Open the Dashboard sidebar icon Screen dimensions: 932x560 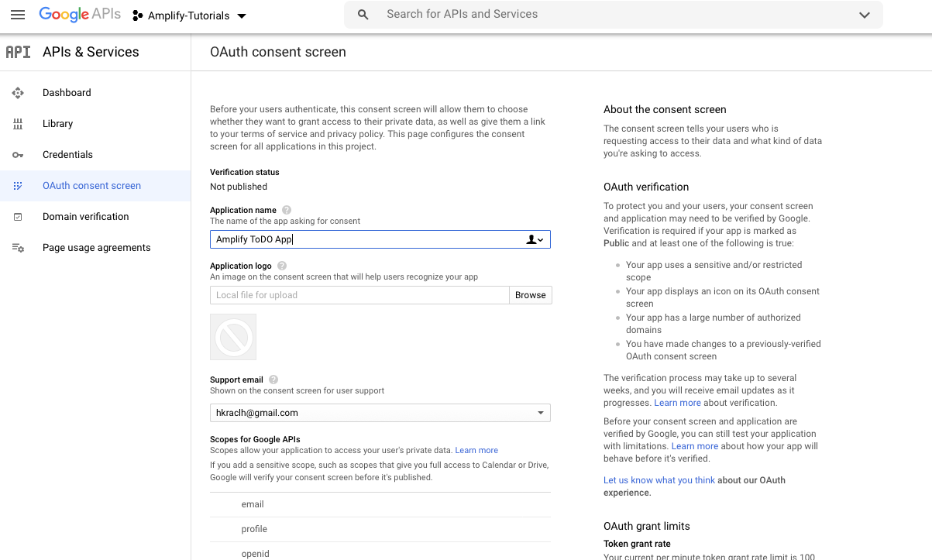tap(18, 92)
